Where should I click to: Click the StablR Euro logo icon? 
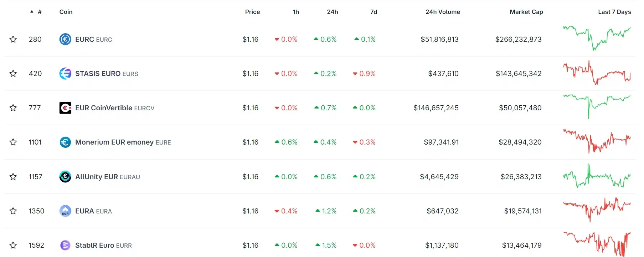[65, 245]
